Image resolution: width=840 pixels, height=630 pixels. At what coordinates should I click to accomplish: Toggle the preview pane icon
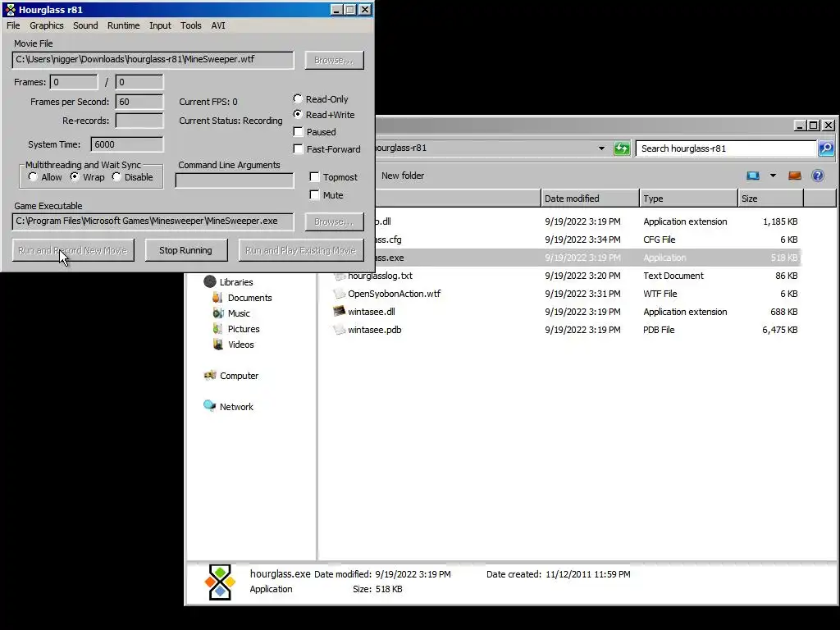click(794, 176)
